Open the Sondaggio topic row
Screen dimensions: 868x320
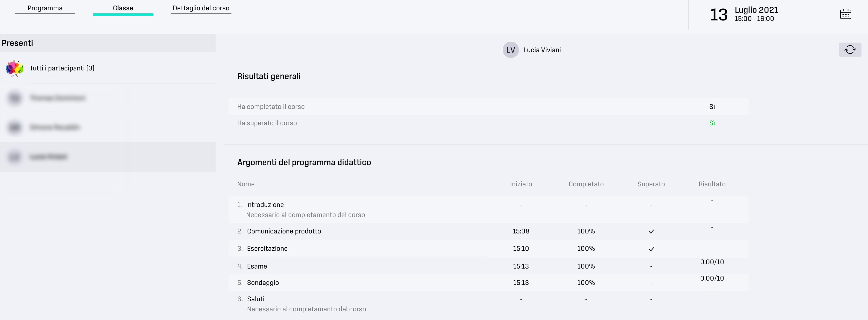(488, 282)
